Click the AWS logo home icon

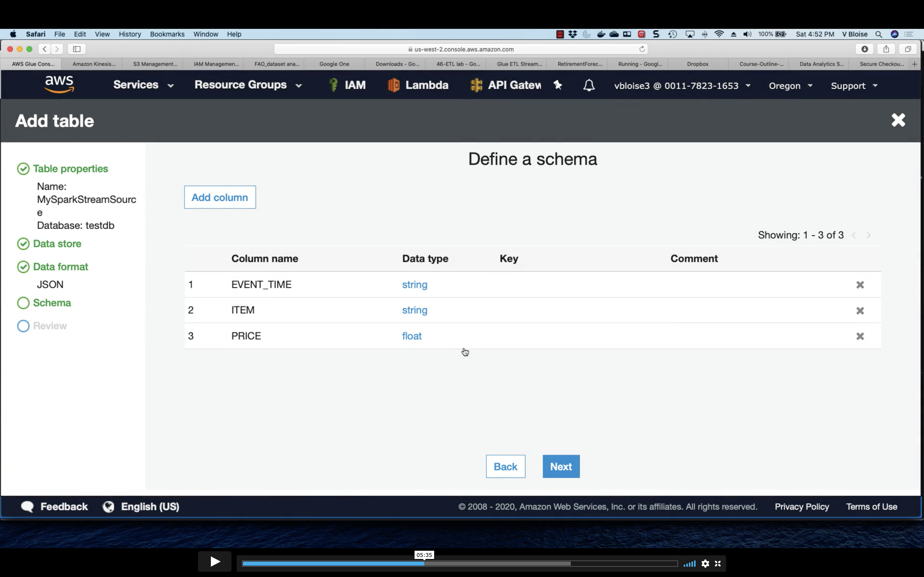[59, 84]
